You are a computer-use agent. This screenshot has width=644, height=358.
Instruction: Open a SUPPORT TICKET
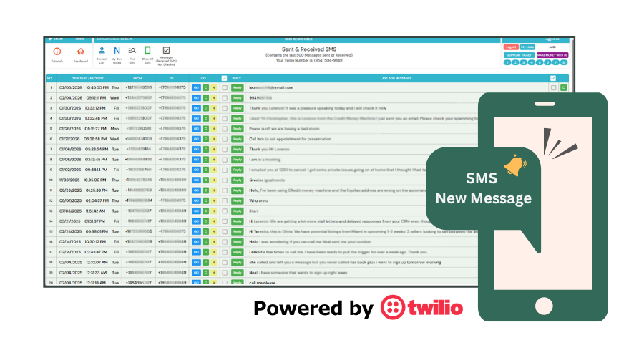coord(519,55)
